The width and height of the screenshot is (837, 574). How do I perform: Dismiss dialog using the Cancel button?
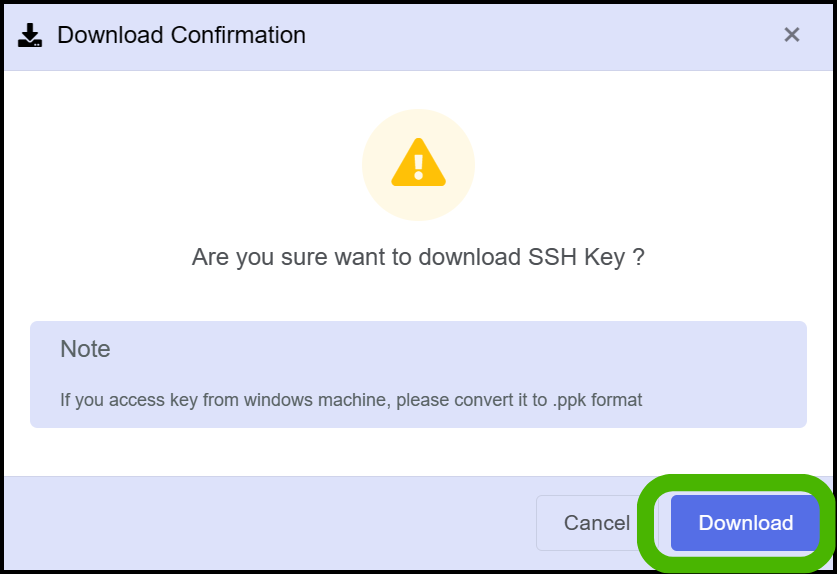click(597, 523)
